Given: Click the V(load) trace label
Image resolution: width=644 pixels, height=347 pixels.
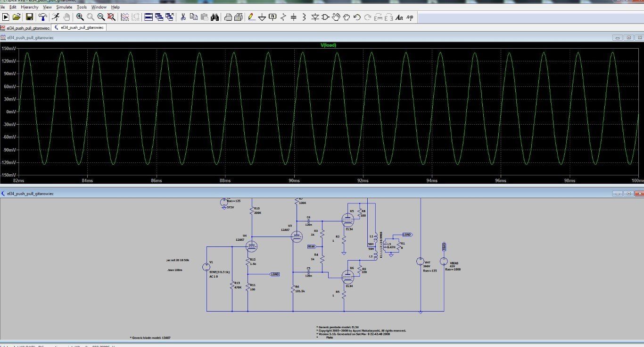Looking at the screenshot, I should [x=328, y=45].
